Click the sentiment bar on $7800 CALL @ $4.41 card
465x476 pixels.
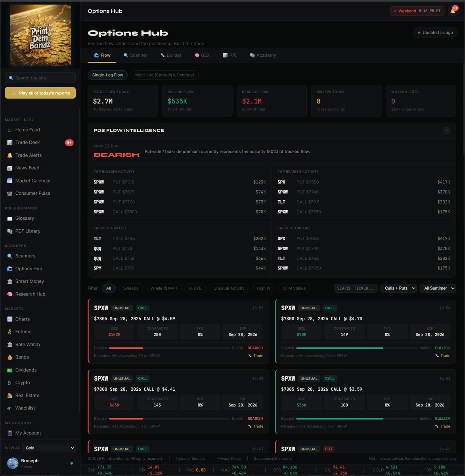(169, 418)
